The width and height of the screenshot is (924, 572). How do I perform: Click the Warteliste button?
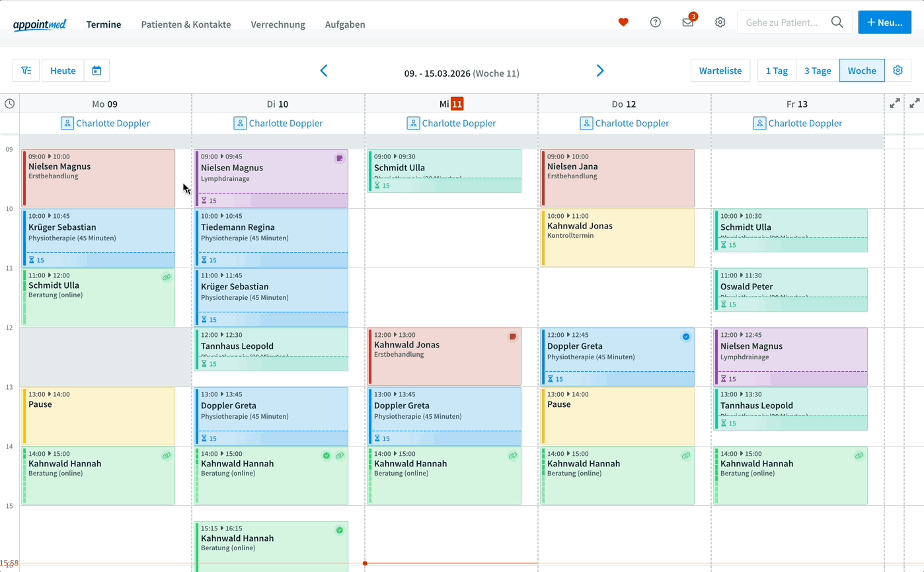pos(720,71)
